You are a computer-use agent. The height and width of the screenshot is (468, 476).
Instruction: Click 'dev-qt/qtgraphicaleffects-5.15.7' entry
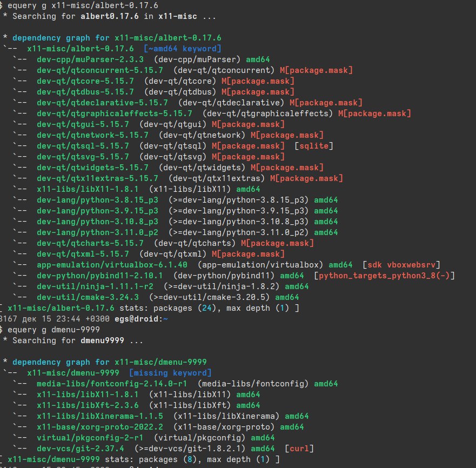[115, 113]
